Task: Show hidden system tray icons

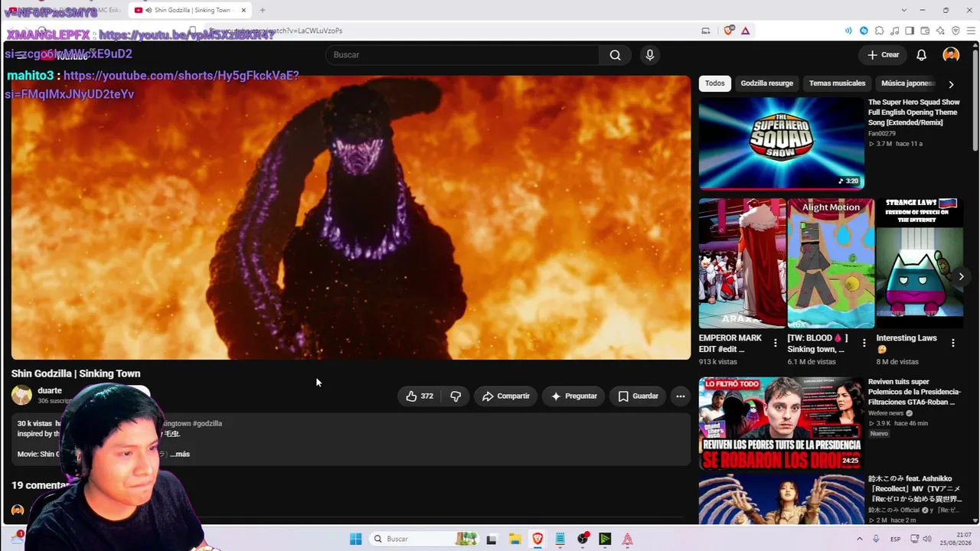Action: (x=859, y=539)
